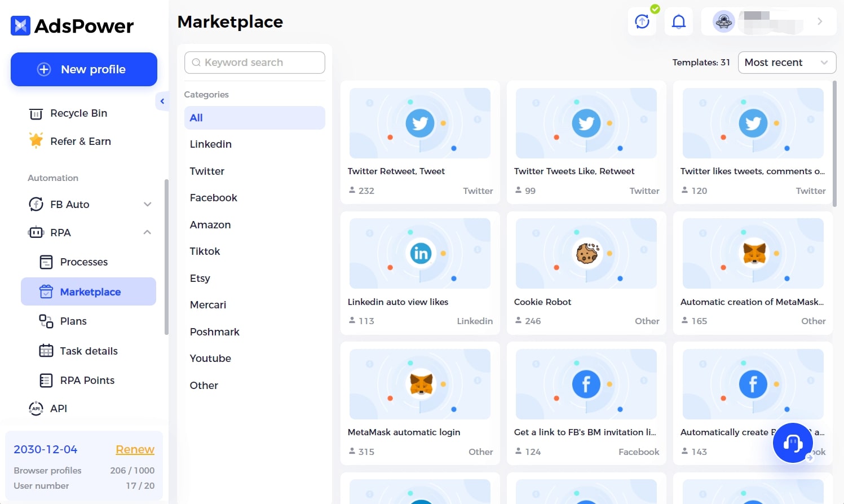Select the Linkedin category
Viewport: 844px width, 504px height.
click(x=211, y=144)
